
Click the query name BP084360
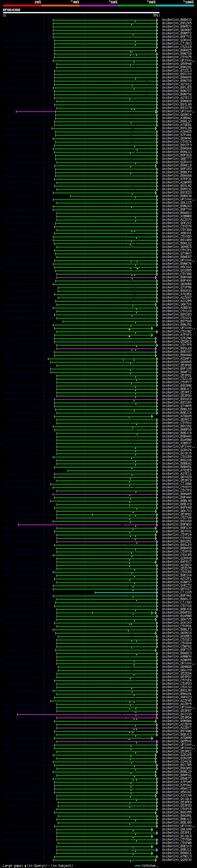[11, 10]
